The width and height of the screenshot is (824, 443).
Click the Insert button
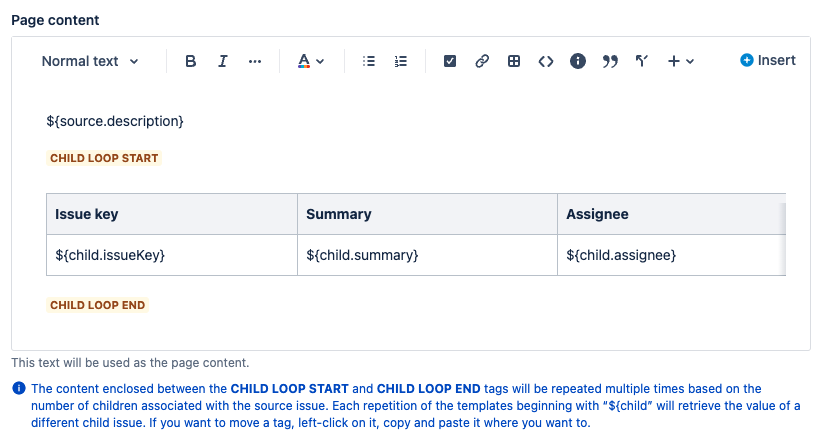pos(768,61)
